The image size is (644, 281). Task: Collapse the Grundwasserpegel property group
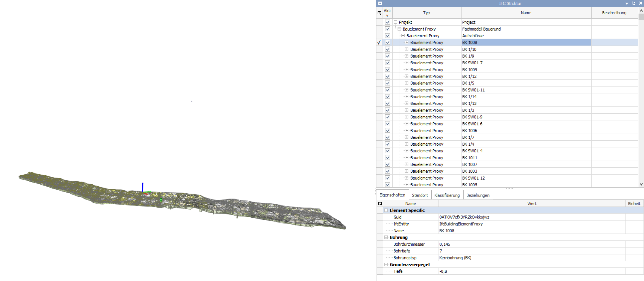click(x=386, y=264)
